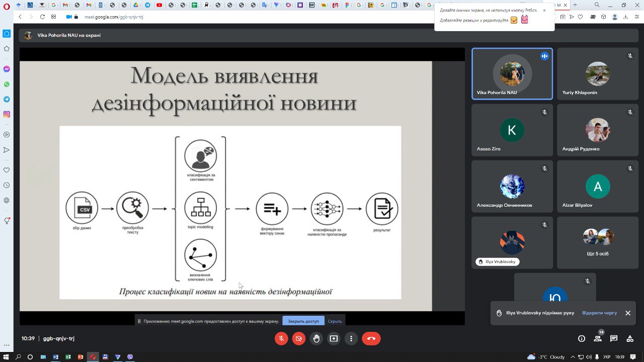This screenshot has width=644, height=362.
Task: Open the chat panel
Action: point(614,339)
